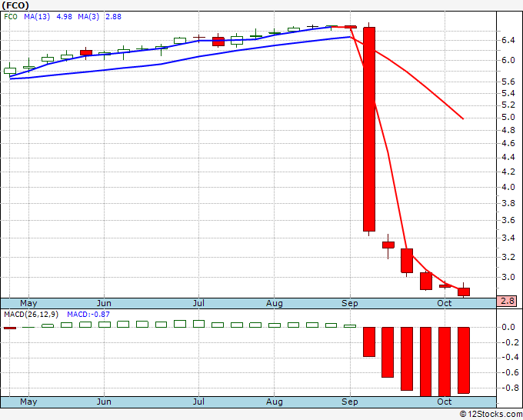Click the -0.8 MACD axis label
The width and height of the screenshot is (523, 420).
point(510,388)
